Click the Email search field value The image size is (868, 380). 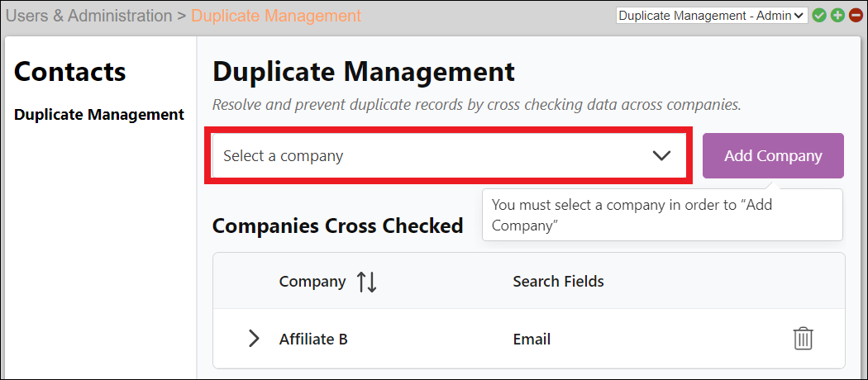532,339
